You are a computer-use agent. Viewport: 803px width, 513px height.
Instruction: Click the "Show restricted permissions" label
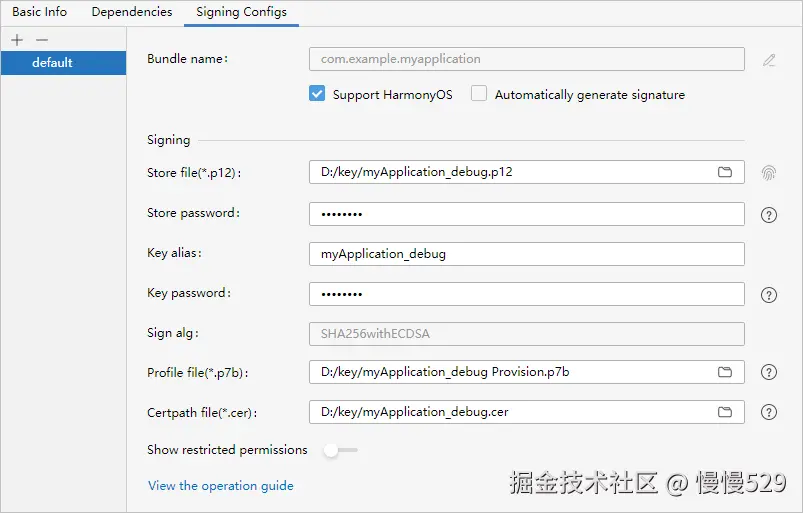227,450
